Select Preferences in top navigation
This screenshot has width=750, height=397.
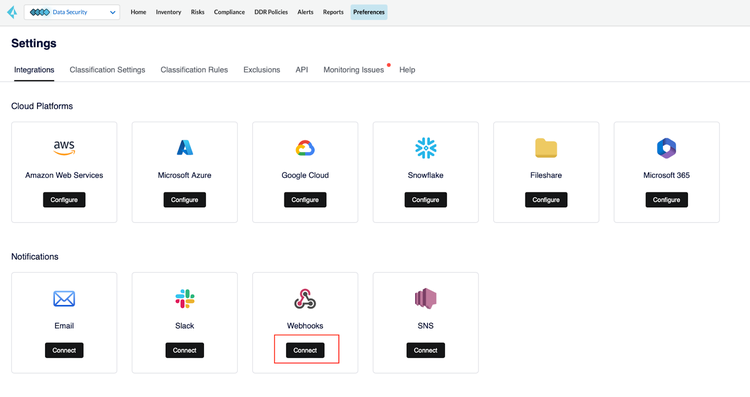pyautogui.click(x=369, y=12)
